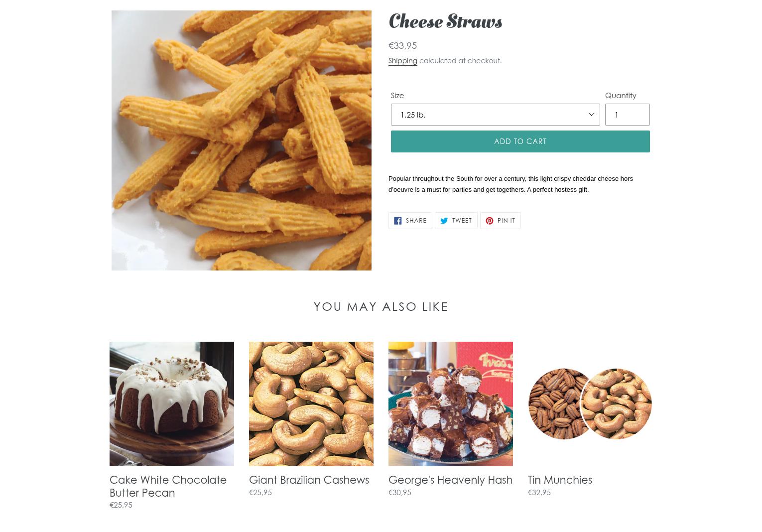The width and height of the screenshot is (762, 532).
Task: Open the Tin Munchies thumbnail image
Action: [x=590, y=404]
